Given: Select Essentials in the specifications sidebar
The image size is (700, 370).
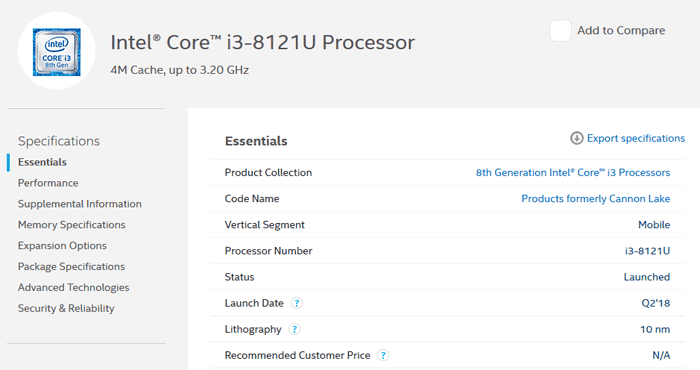Looking at the screenshot, I should click(x=42, y=162).
